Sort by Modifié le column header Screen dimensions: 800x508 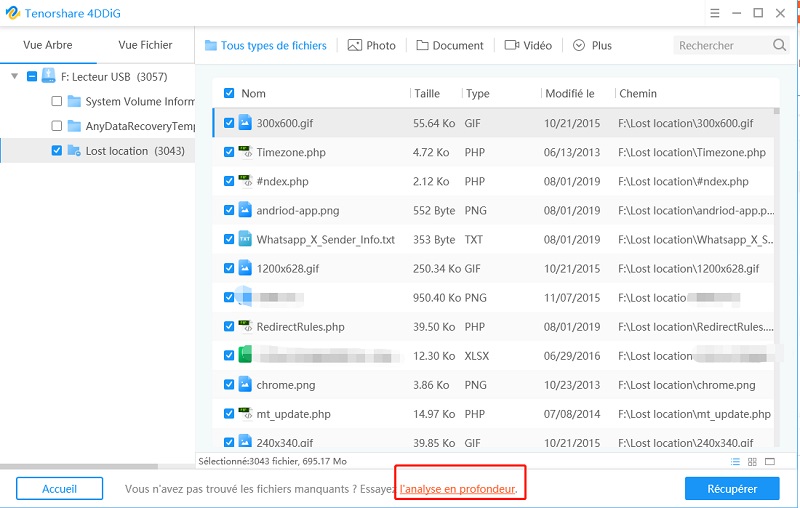coord(570,93)
